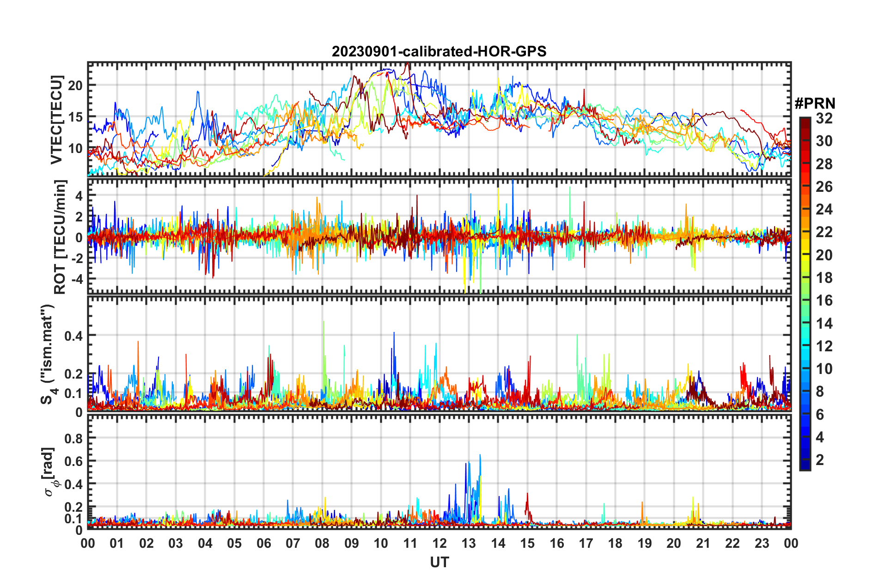Click inside the VTEC time-series panel

(x=439, y=119)
